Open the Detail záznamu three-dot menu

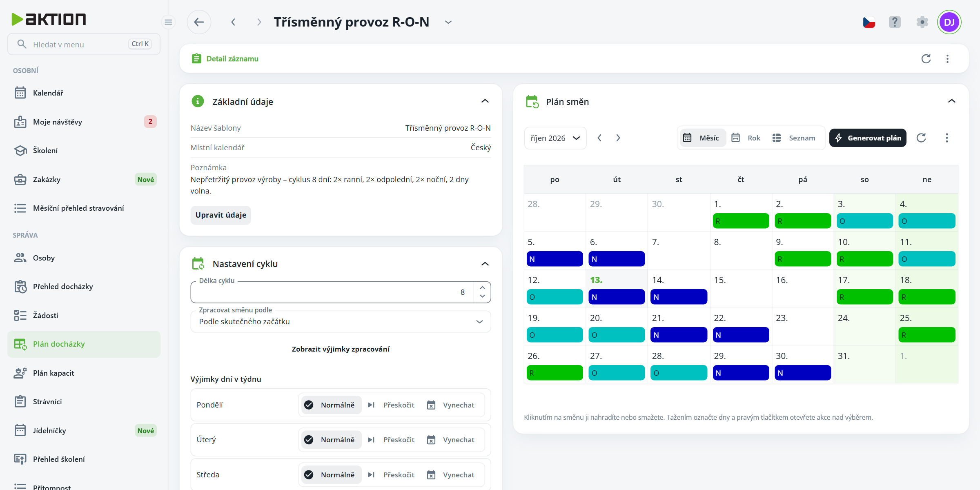948,59
